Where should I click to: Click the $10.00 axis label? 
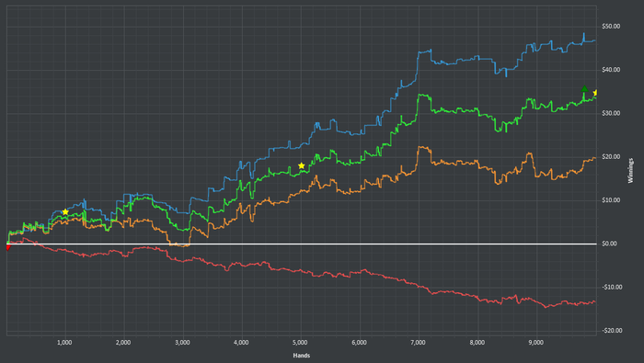pyautogui.click(x=611, y=200)
